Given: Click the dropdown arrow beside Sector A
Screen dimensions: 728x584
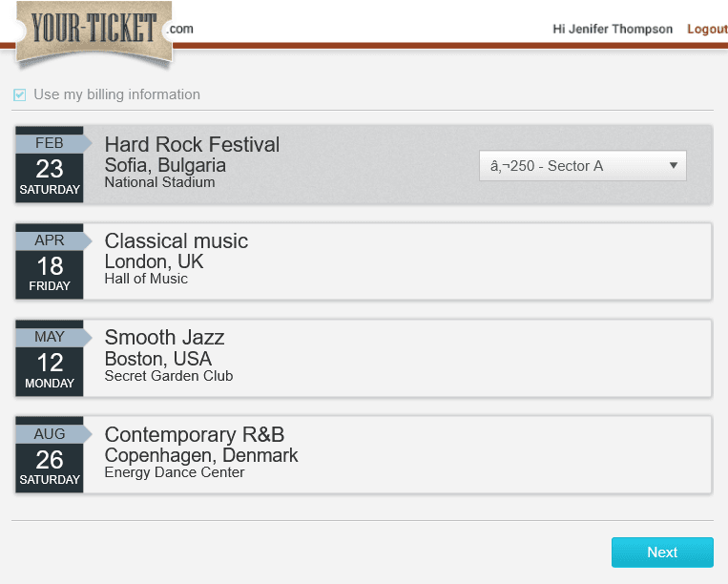Looking at the screenshot, I should point(674,165).
